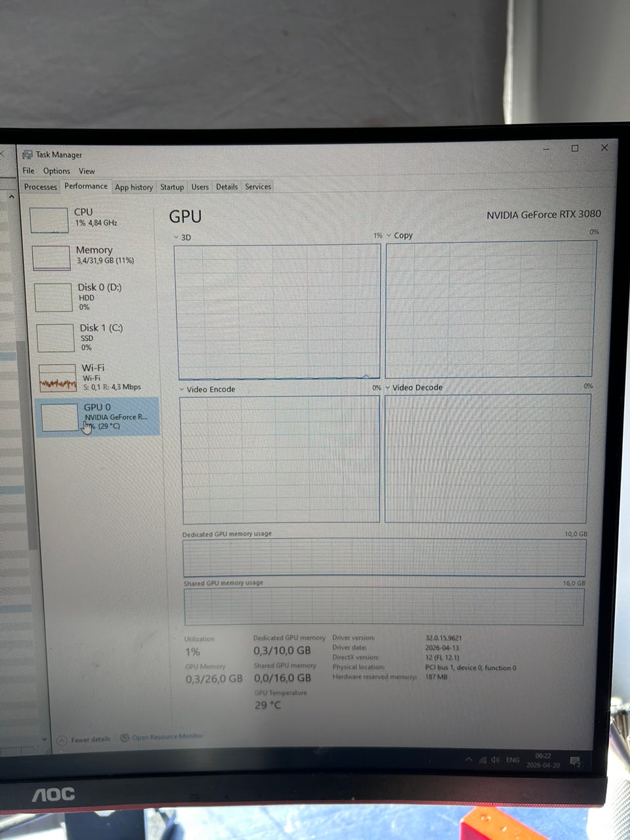Image resolution: width=630 pixels, height=840 pixels.
Task: Click the Fewer details label
Action: [91, 740]
